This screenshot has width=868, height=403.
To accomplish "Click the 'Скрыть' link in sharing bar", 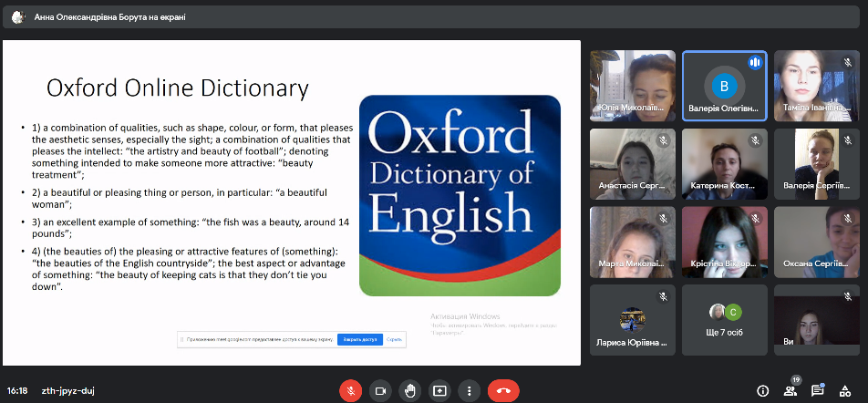I will coord(394,339).
